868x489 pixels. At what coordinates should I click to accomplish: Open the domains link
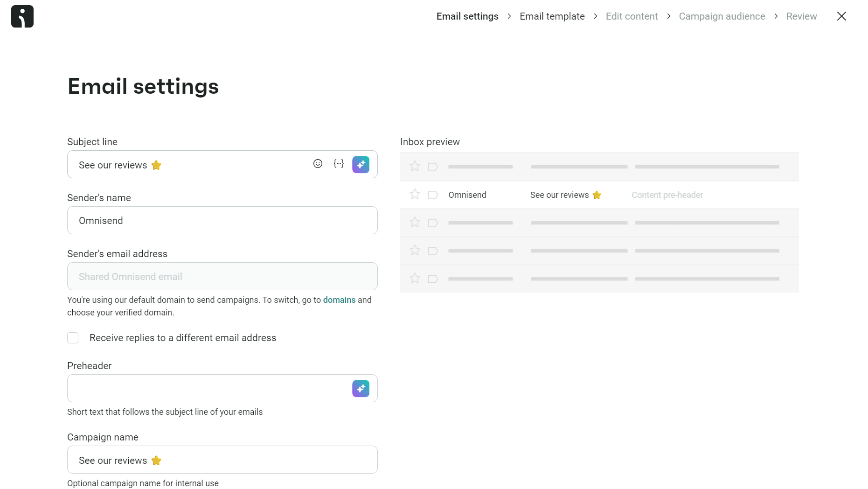point(339,300)
